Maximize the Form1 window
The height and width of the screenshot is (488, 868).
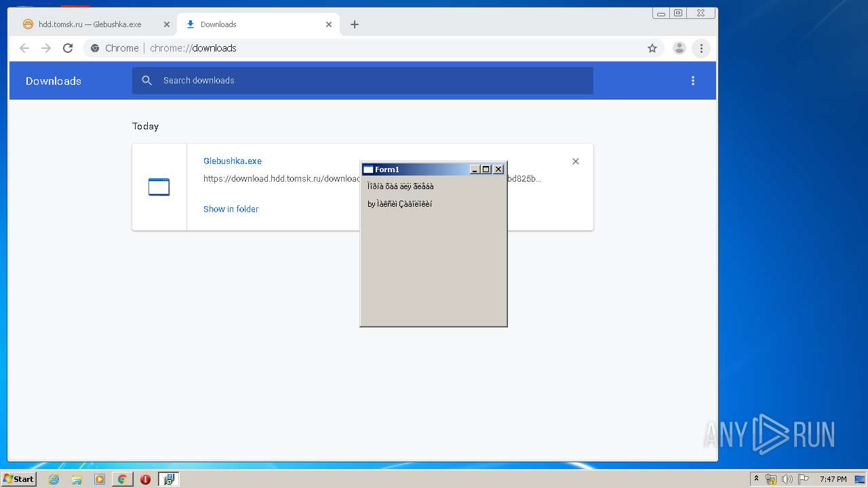point(486,169)
